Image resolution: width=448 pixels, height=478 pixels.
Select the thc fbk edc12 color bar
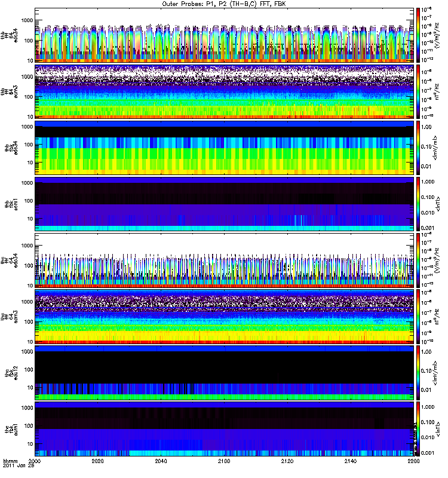[x=418, y=373]
